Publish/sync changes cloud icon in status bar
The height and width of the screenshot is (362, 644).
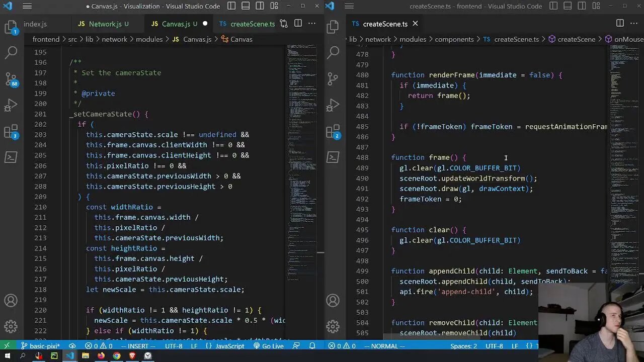point(72,346)
